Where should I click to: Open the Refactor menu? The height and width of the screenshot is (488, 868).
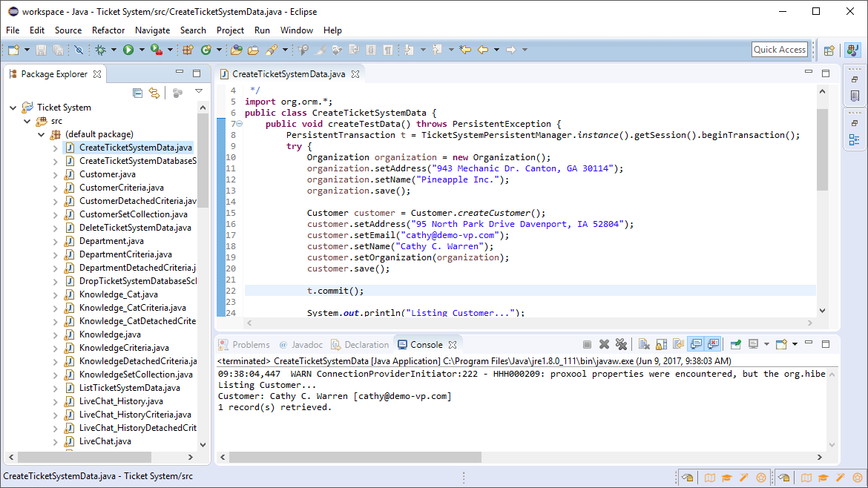[x=108, y=30]
